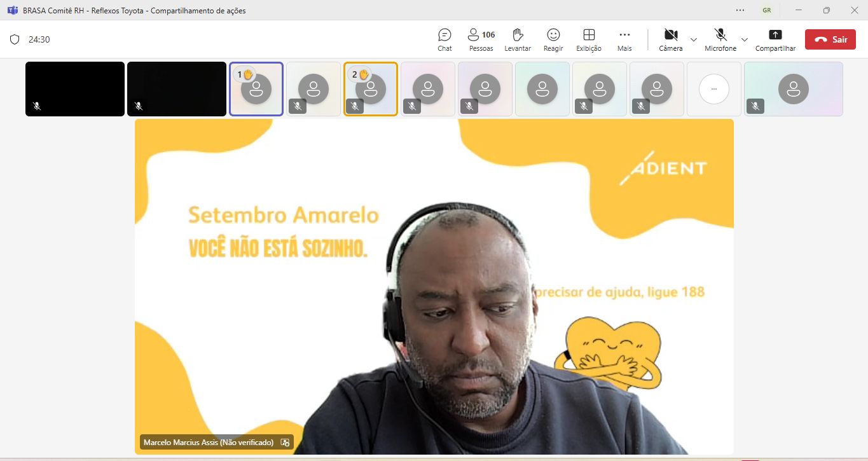Image resolution: width=868 pixels, height=461 pixels.
Task: Click the pop-out icon beside Marcelo's name
Action: [x=285, y=443]
